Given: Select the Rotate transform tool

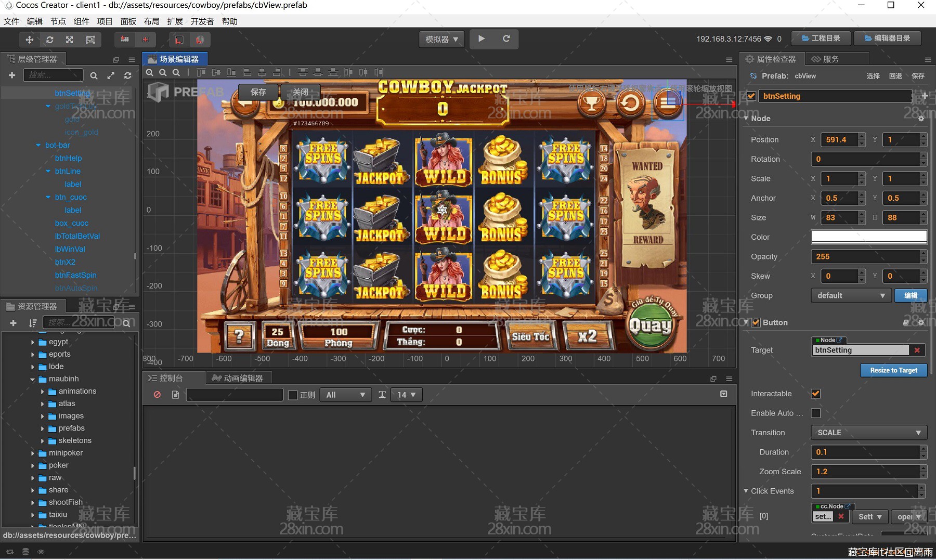Looking at the screenshot, I should (x=49, y=40).
